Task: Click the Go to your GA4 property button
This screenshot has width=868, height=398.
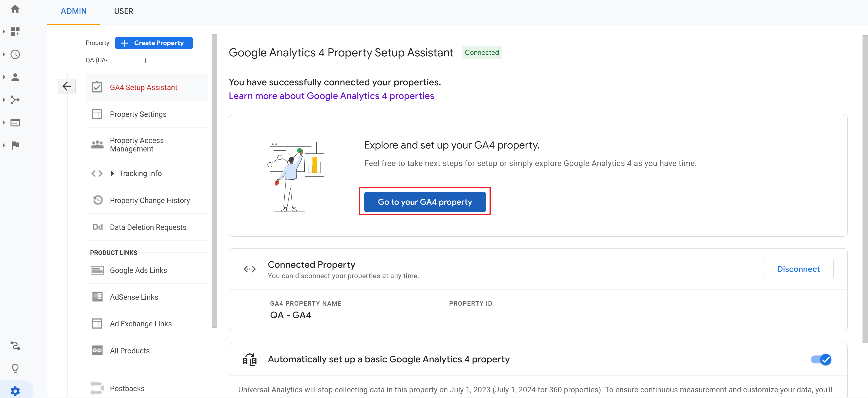Action: [425, 202]
